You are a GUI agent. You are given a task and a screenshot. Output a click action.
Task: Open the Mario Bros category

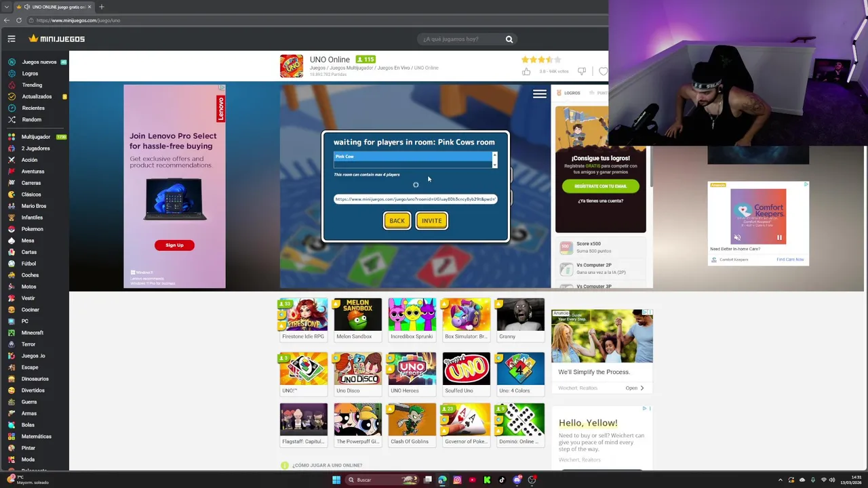[x=33, y=206]
